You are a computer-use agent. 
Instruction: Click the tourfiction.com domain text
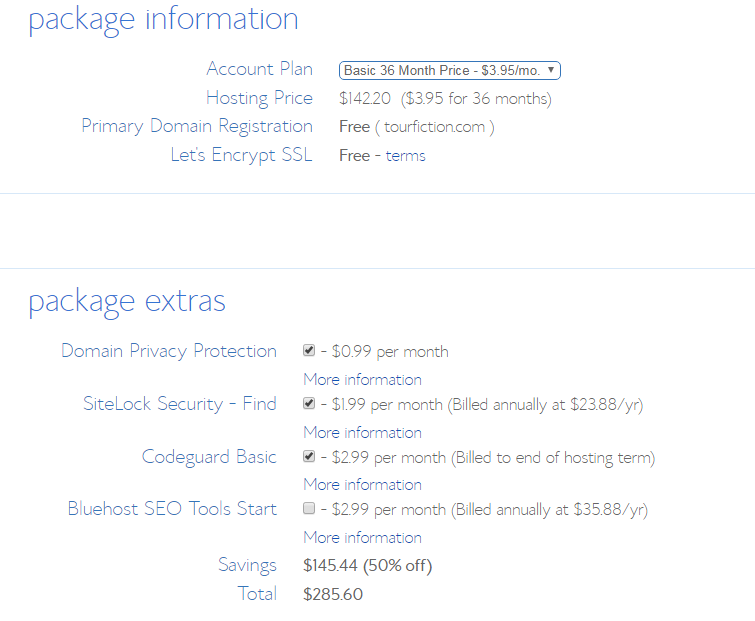[x=434, y=127]
